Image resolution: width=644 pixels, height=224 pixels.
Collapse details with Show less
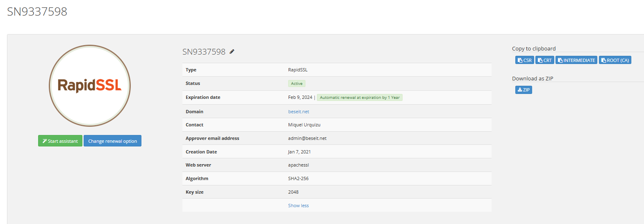[x=298, y=206]
